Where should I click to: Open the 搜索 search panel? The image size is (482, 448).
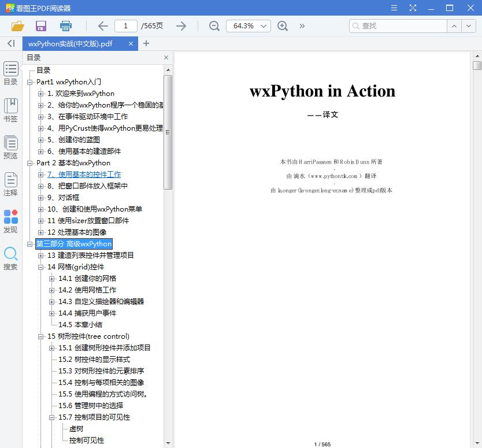(10, 256)
